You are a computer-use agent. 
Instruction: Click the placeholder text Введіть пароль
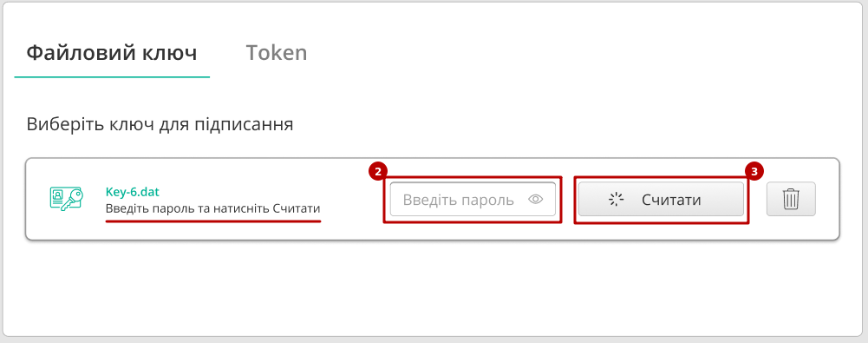tap(459, 200)
